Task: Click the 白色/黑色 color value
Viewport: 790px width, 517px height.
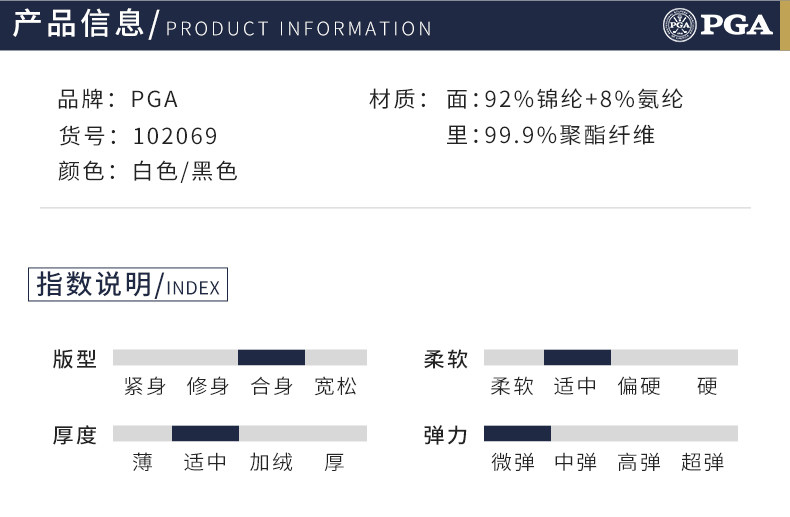Action: [185, 172]
